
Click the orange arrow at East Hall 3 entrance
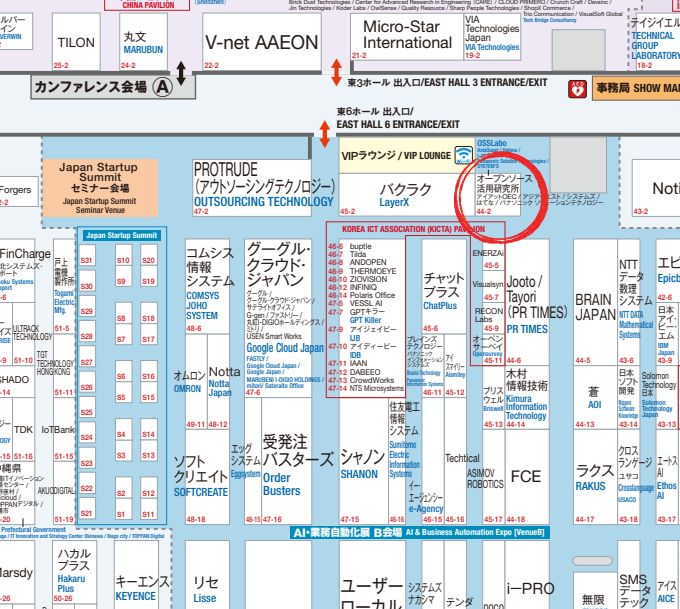point(336,72)
